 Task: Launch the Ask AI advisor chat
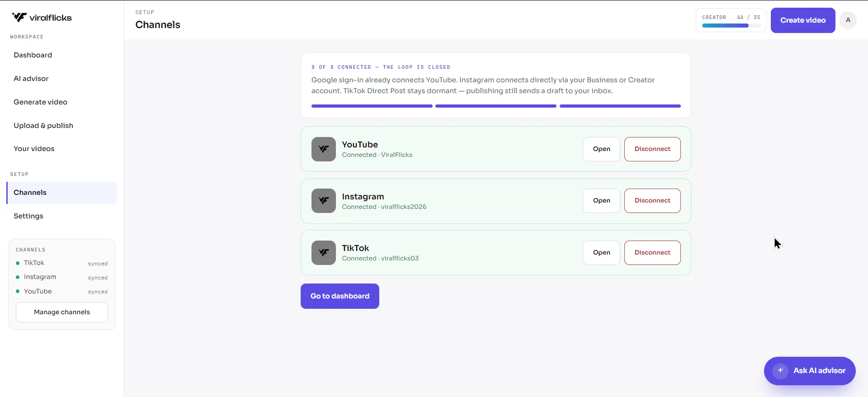pyautogui.click(x=810, y=371)
